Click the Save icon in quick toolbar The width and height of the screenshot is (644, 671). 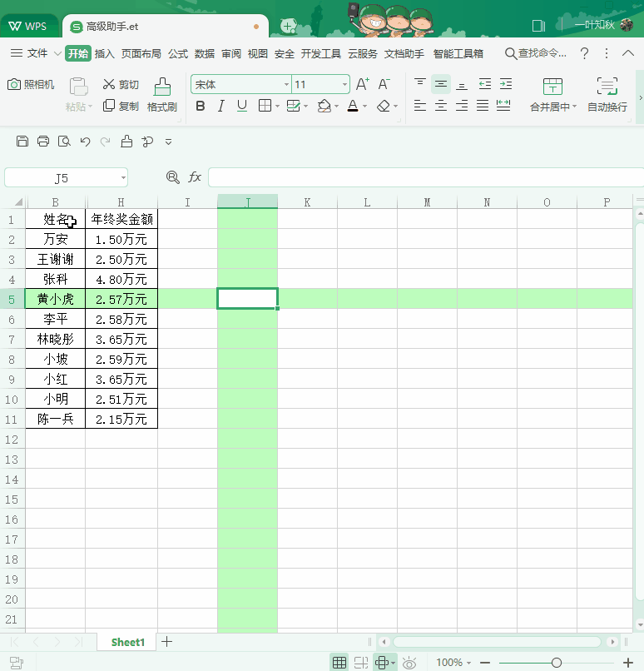tap(22, 142)
